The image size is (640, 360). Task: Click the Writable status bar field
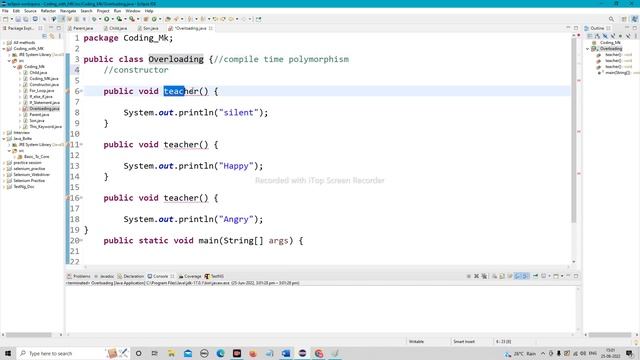416,342
